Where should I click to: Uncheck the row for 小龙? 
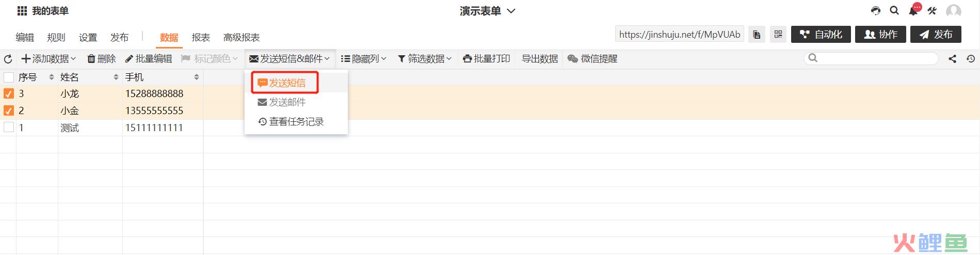click(x=9, y=93)
